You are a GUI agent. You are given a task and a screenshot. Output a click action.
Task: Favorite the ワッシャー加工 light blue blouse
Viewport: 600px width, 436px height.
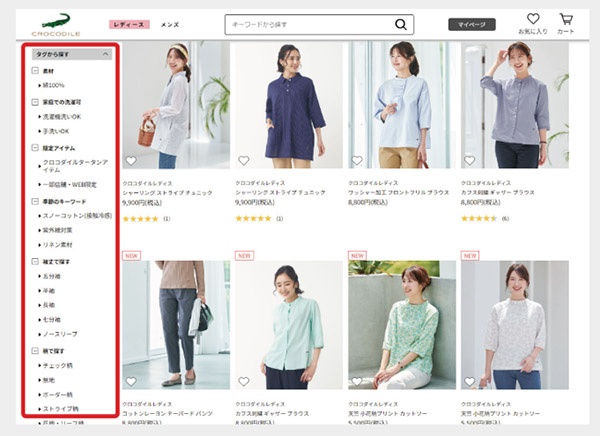coord(357,161)
